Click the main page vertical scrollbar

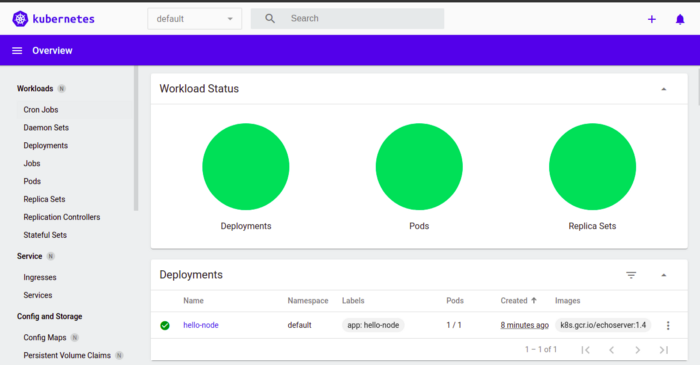point(698,87)
